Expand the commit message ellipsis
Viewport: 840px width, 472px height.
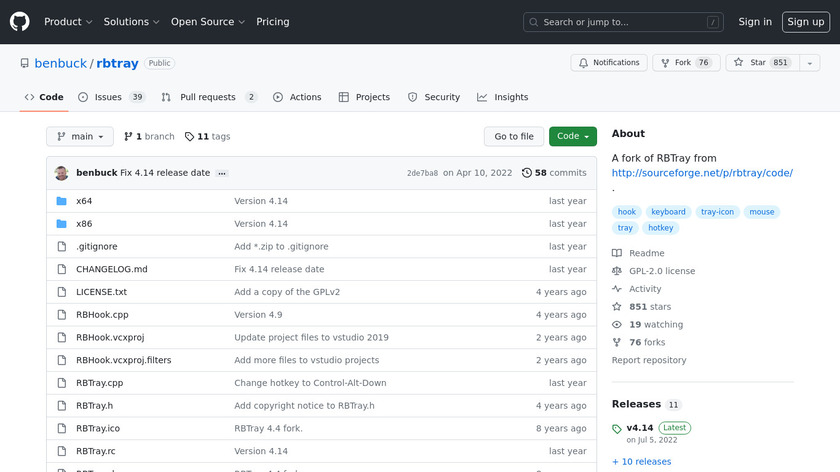point(222,173)
